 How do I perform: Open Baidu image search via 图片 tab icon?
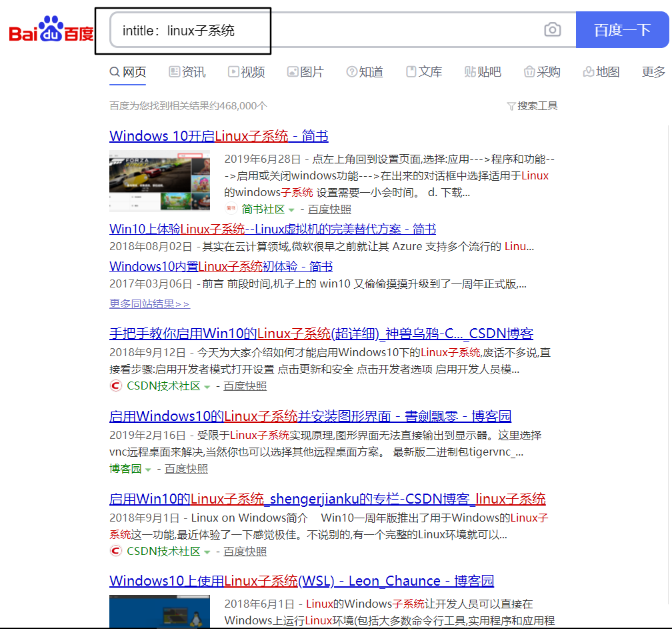click(294, 71)
